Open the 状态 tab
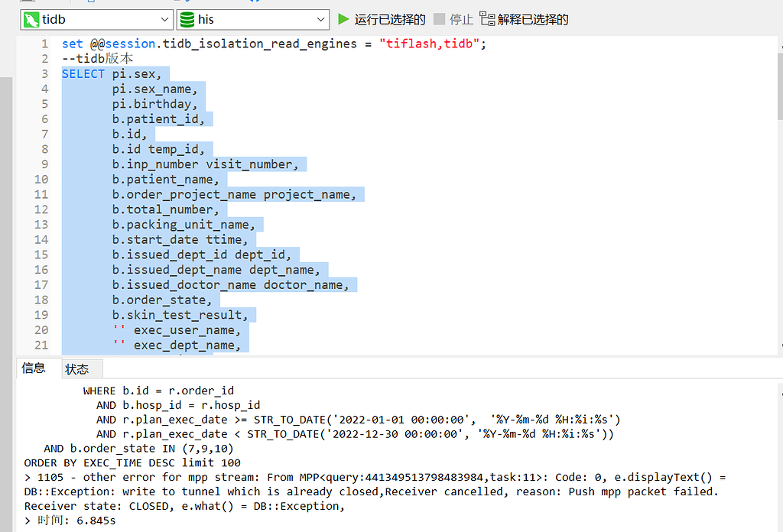The image size is (783, 532). tap(76, 369)
